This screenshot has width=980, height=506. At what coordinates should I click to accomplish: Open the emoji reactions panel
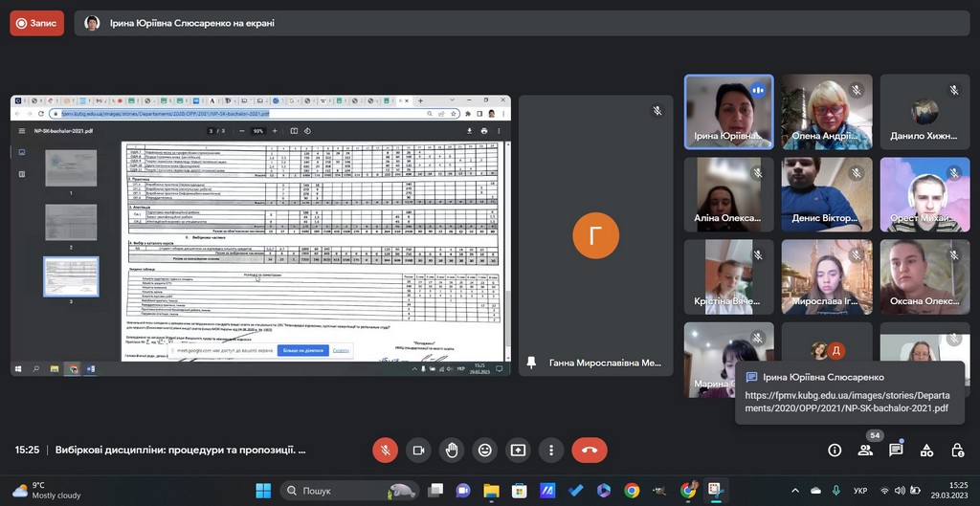point(485,450)
